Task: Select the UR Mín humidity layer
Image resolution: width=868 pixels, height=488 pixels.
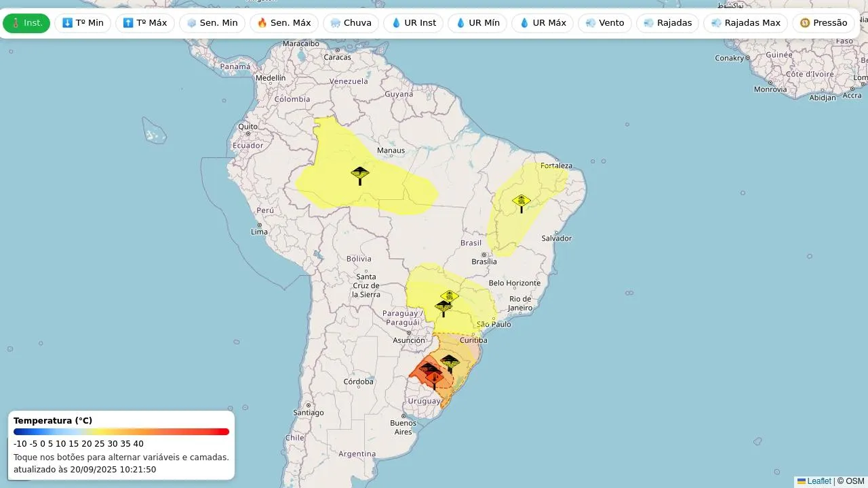Action: coord(477,23)
